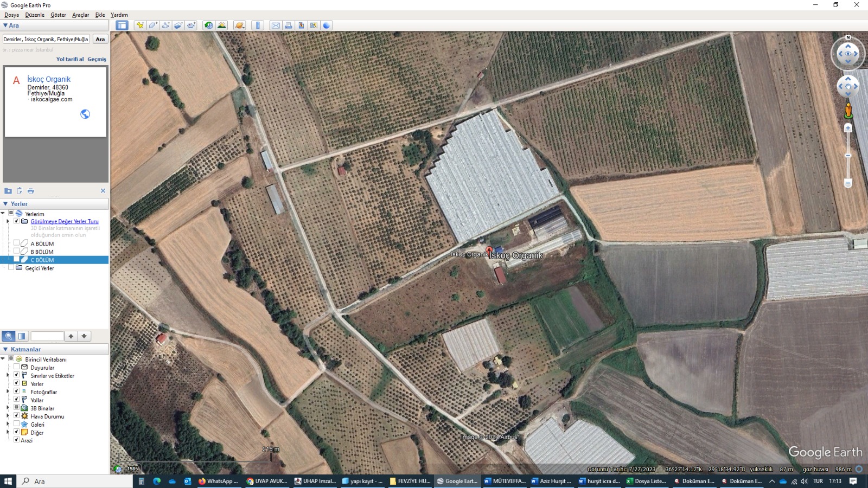Image resolution: width=868 pixels, height=488 pixels.
Task: Enable the Galeri layer checkbox
Action: pos(16,425)
